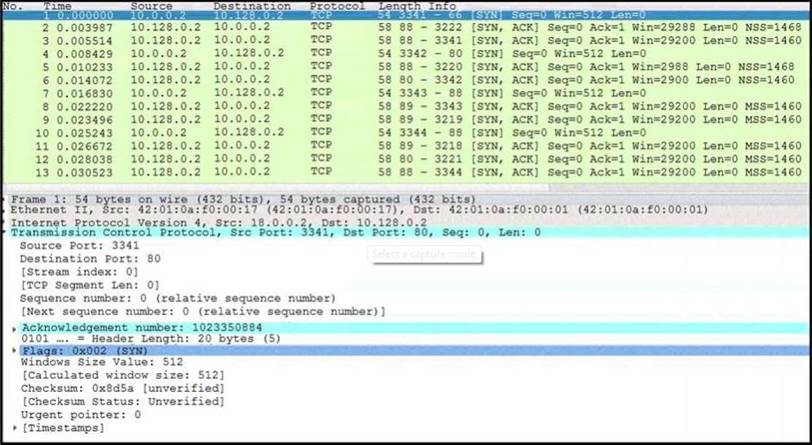Collapse the Transmission Control Protocol section

coord(6,233)
